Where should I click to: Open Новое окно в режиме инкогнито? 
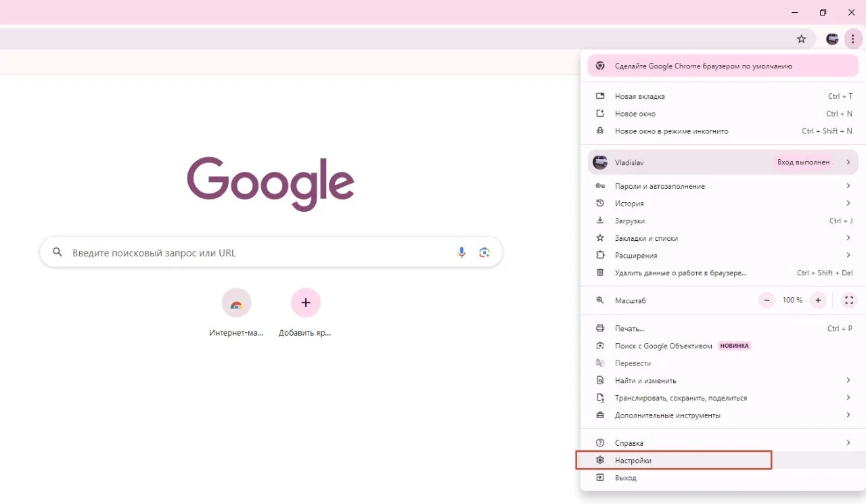pos(723,131)
